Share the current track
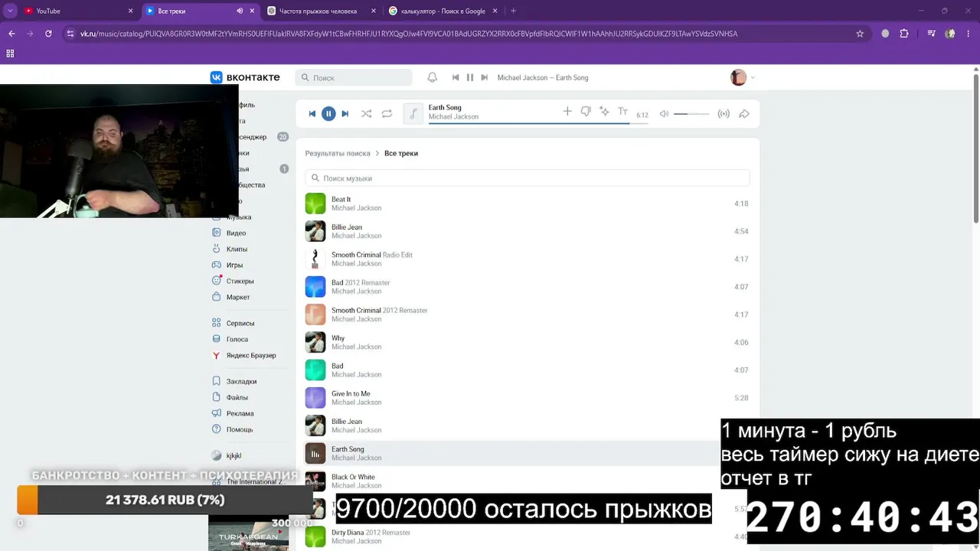 [x=743, y=114]
